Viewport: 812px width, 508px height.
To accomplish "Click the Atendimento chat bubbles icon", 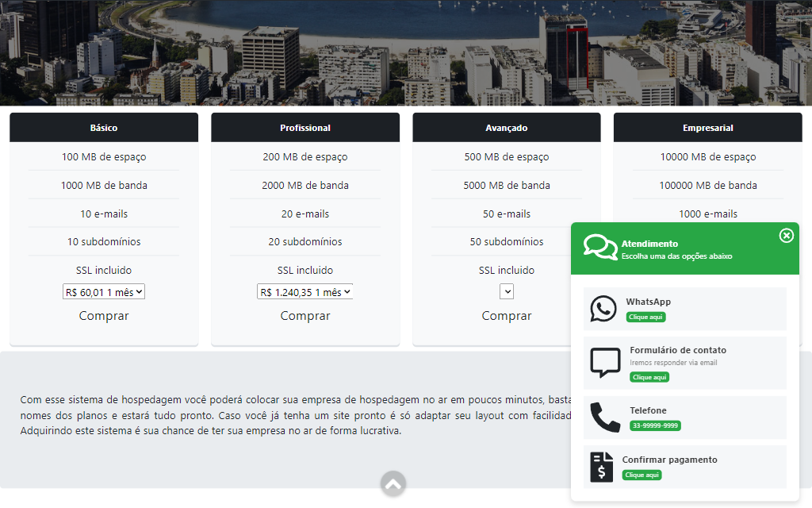I will click(600, 248).
